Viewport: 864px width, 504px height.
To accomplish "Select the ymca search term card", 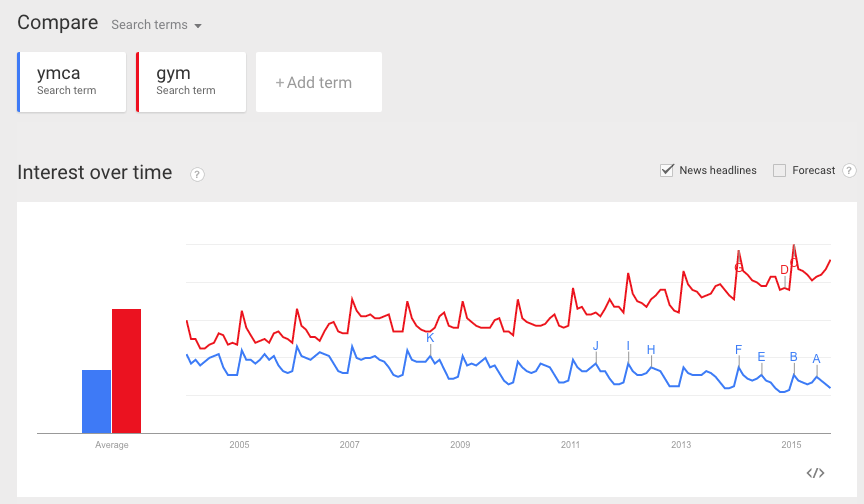I will (72, 82).
